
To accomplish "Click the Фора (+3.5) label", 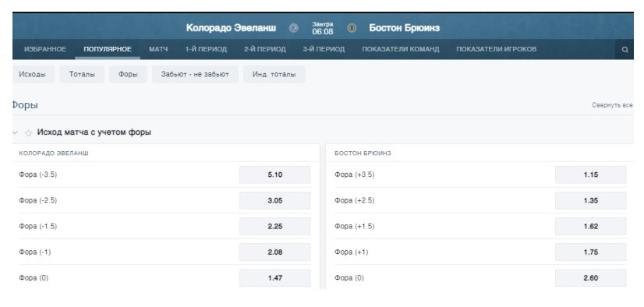I will (x=355, y=175).
